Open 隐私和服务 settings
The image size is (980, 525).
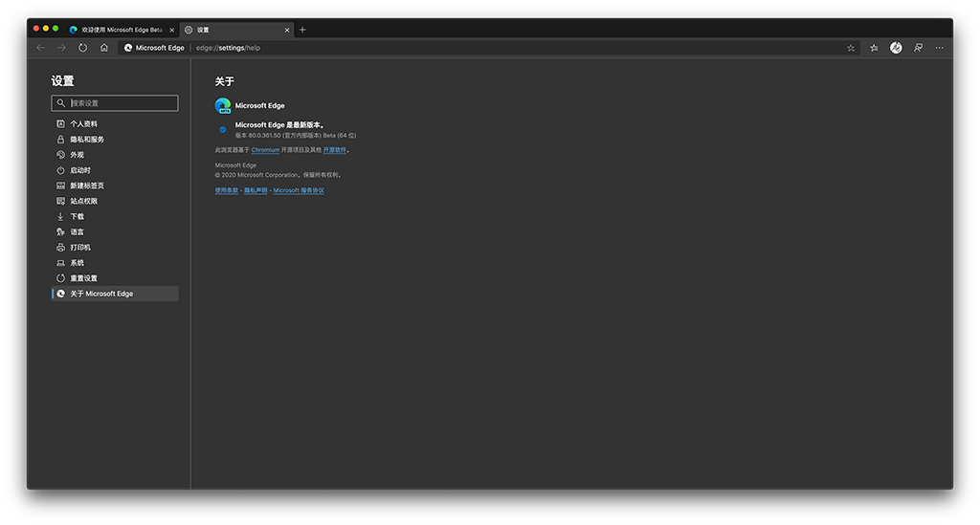coord(115,140)
